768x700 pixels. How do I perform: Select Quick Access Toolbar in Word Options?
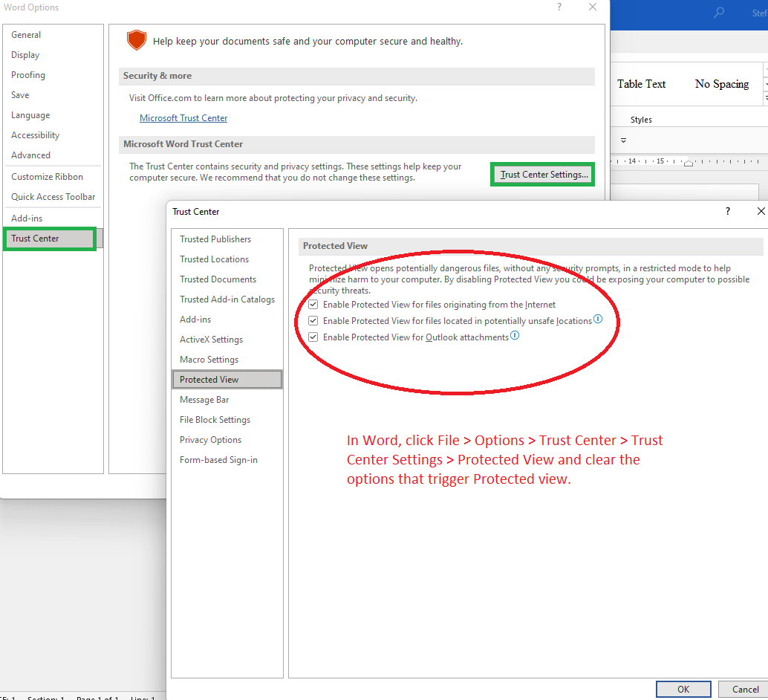point(52,197)
